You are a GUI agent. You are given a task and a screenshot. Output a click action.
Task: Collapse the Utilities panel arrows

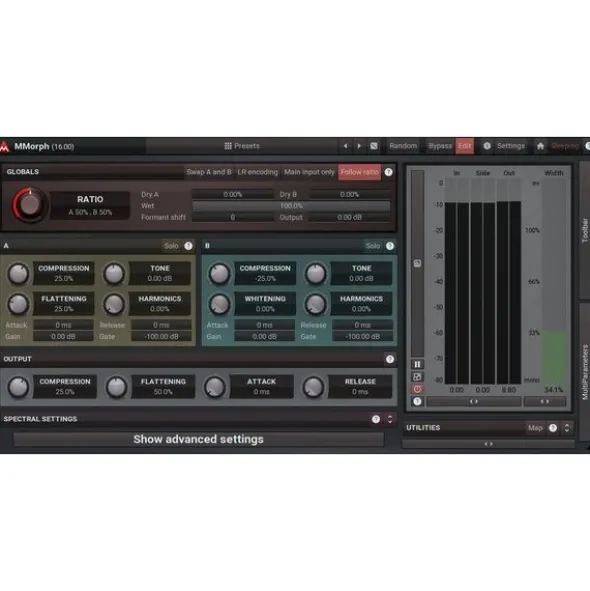tap(567, 428)
